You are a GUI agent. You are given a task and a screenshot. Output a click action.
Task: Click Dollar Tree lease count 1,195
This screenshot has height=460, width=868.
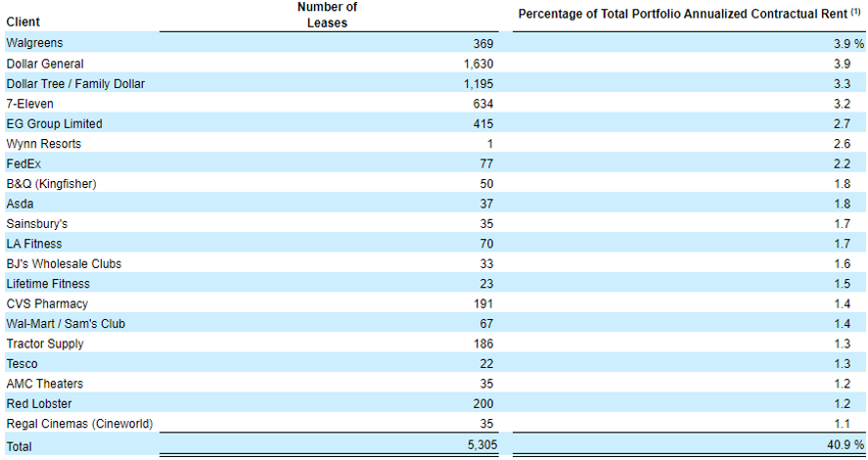pyautogui.click(x=479, y=83)
